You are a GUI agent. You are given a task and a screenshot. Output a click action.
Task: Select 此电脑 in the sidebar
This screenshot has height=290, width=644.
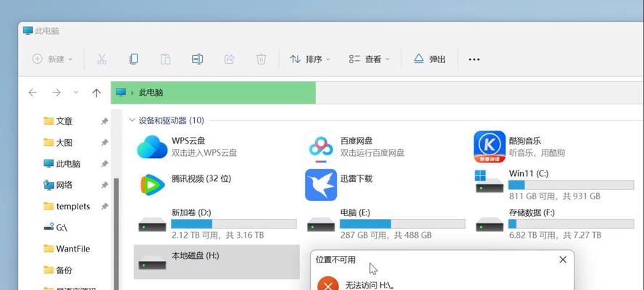[x=62, y=164]
